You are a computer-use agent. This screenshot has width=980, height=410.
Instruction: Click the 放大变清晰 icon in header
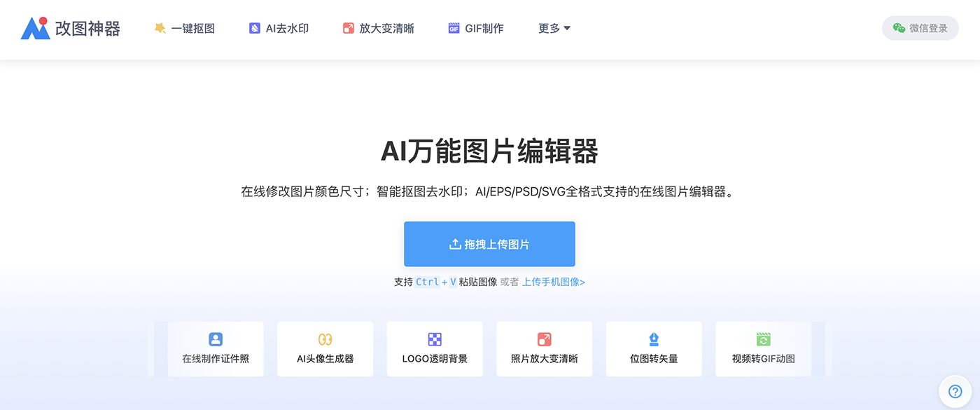(349, 29)
